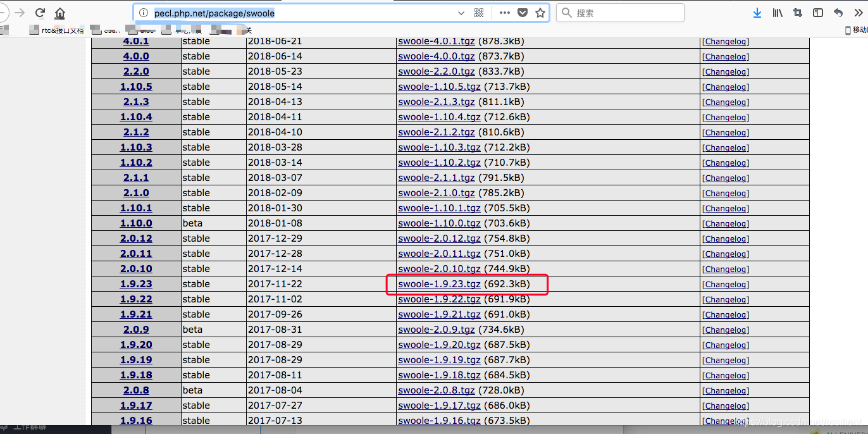Select date 2017-07-27 in 1.9.17 row

click(275, 406)
